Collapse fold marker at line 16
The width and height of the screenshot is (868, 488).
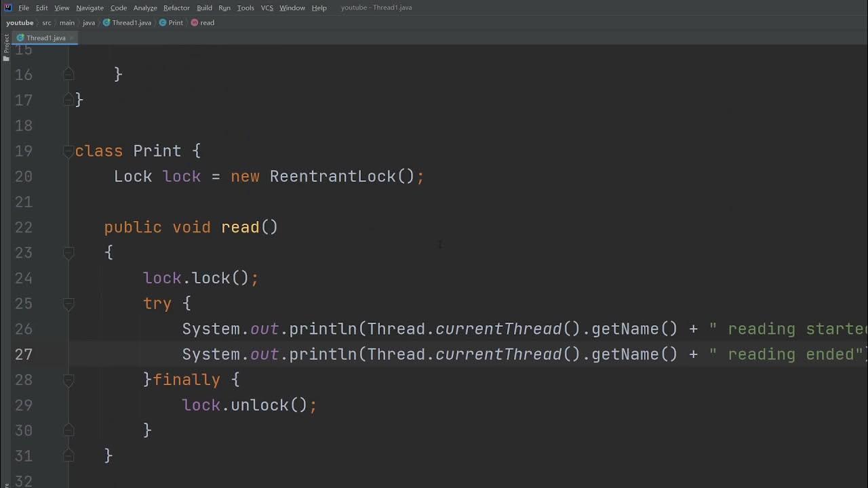pos(68,74)
